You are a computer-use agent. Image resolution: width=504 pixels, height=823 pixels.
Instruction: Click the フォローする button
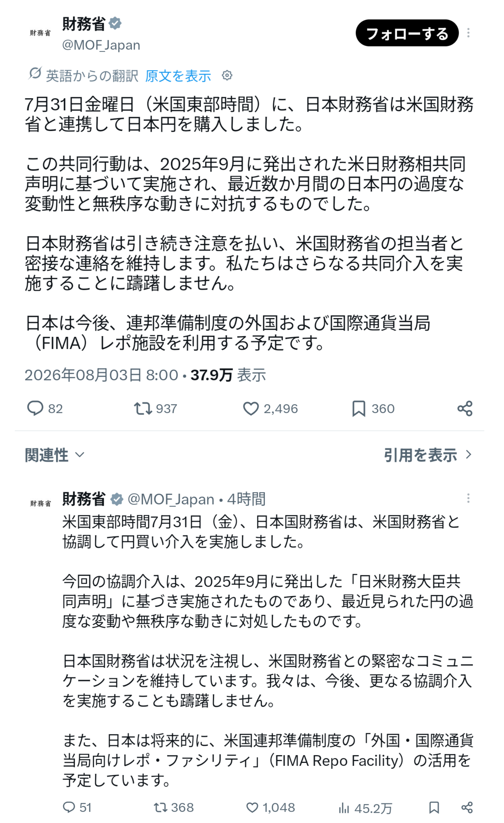pos(407,33)
